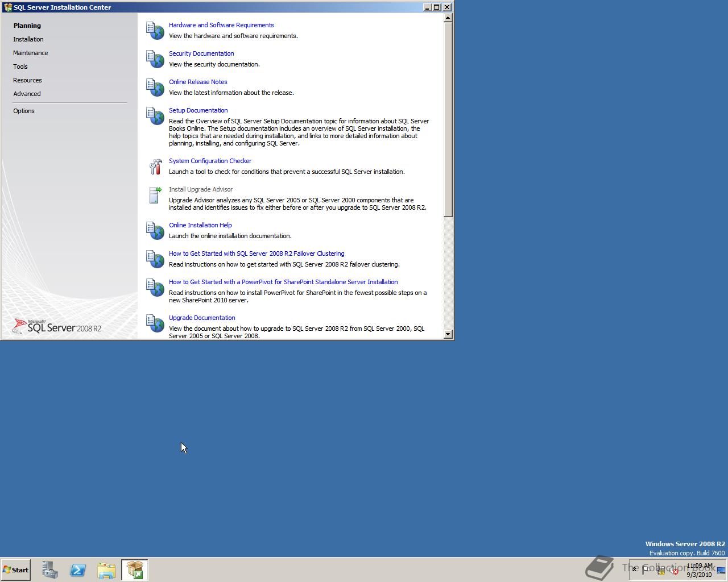This screenshot has height=582, width=728.
Task: Click the scrollbar down arrow
Action: 448,334
